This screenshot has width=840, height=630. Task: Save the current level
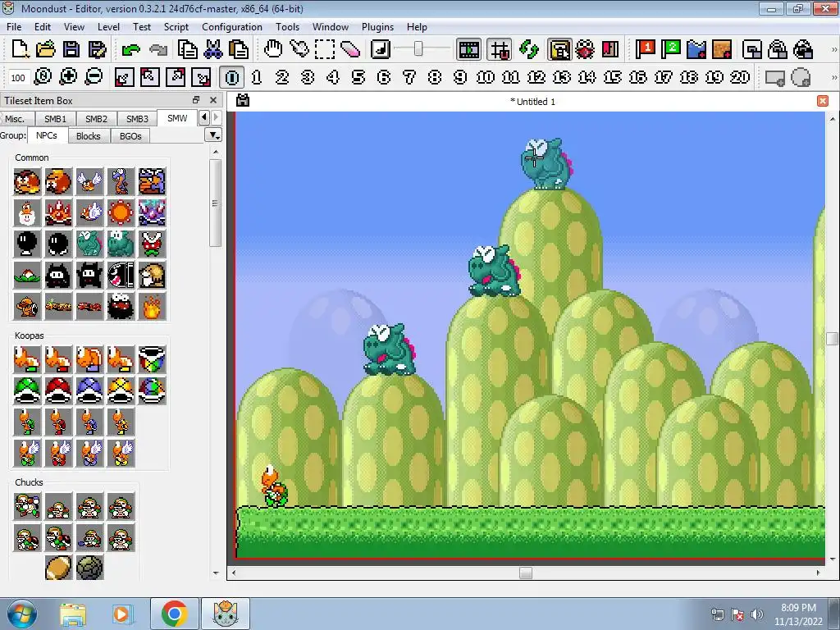(71, 49)
